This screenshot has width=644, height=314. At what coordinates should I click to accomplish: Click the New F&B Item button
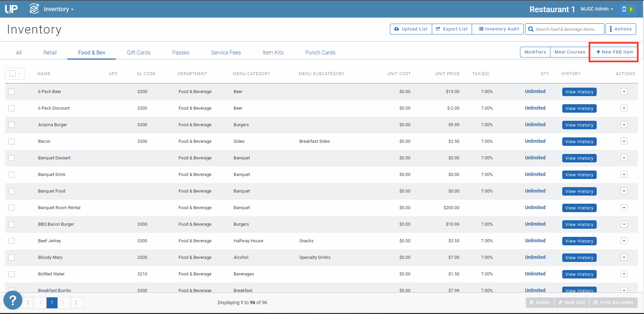click(x=614, y=52)
